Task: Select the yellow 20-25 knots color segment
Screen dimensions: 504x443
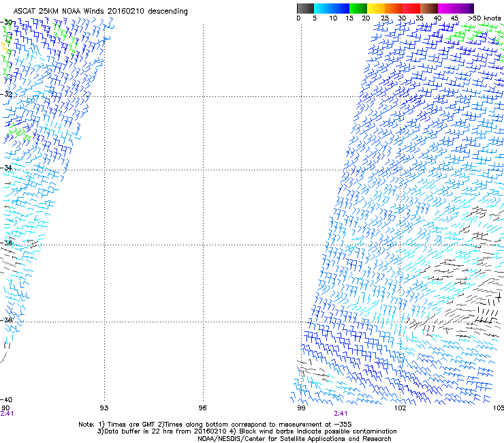Action: (376, 9)
